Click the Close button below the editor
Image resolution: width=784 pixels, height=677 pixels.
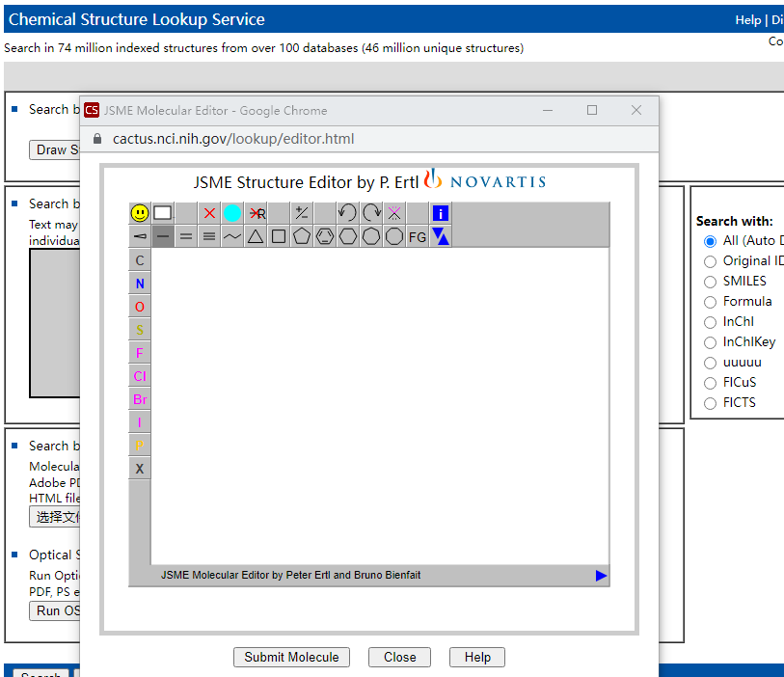(399, 657)
